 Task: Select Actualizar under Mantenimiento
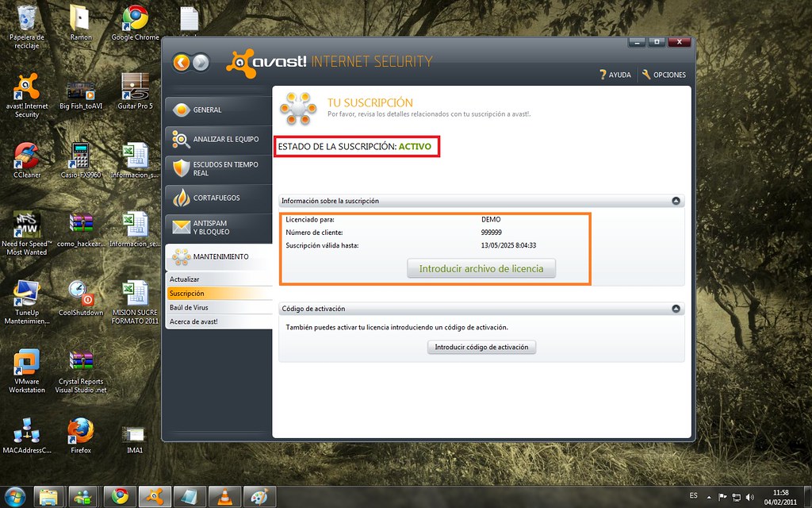(219, 279)
